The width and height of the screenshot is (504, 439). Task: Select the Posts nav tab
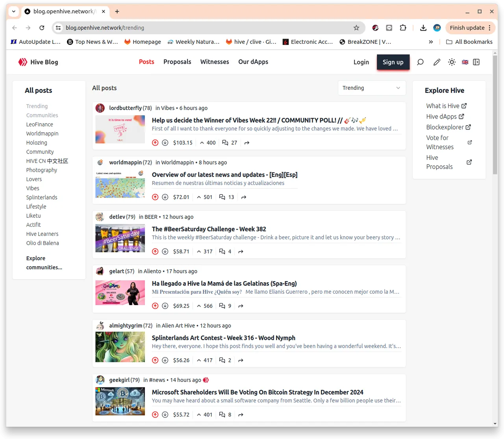click(x=146, y=62)
